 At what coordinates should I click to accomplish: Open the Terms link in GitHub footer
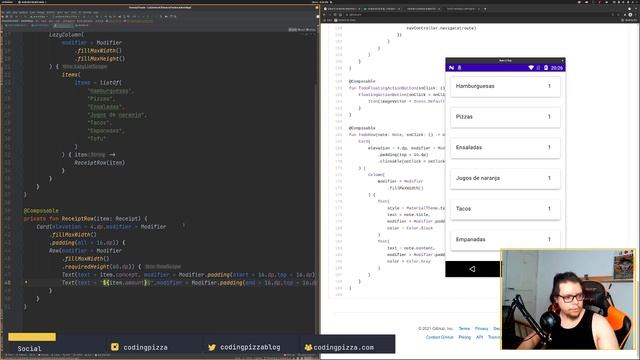click(464, 329)
